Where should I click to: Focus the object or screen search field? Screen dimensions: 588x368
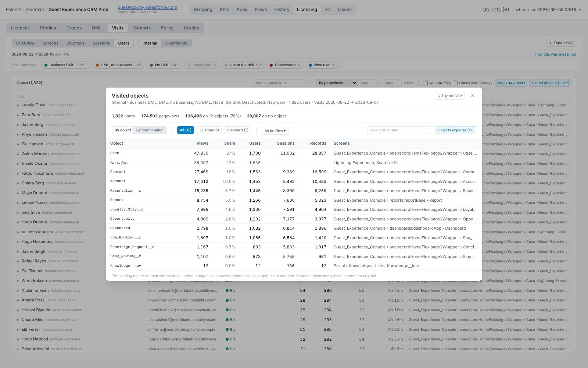point(399,130)
